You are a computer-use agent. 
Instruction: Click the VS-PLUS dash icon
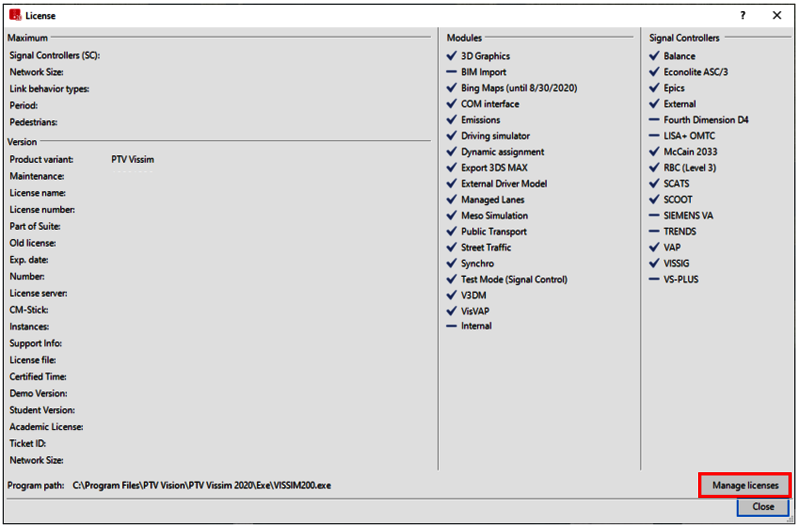coord(654,280)
